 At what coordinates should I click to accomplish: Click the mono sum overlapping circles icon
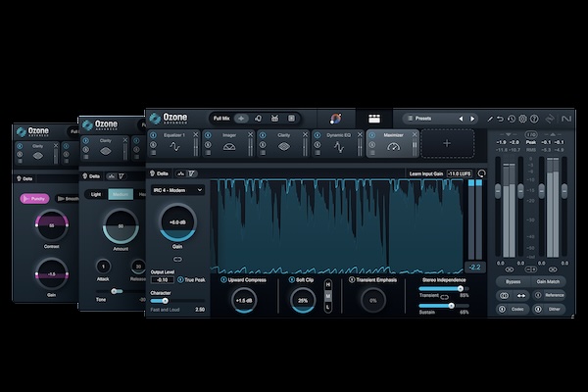click(x=504, y=296)
